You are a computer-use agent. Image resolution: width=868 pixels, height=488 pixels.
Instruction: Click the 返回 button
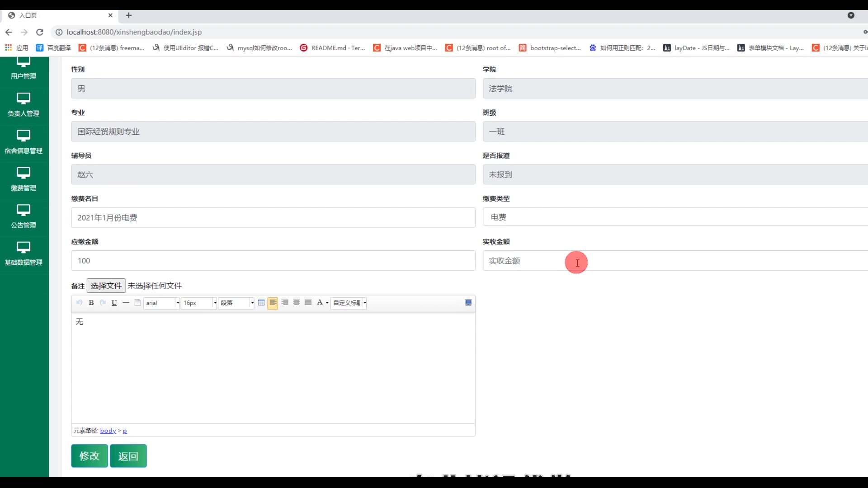(128, 456)
